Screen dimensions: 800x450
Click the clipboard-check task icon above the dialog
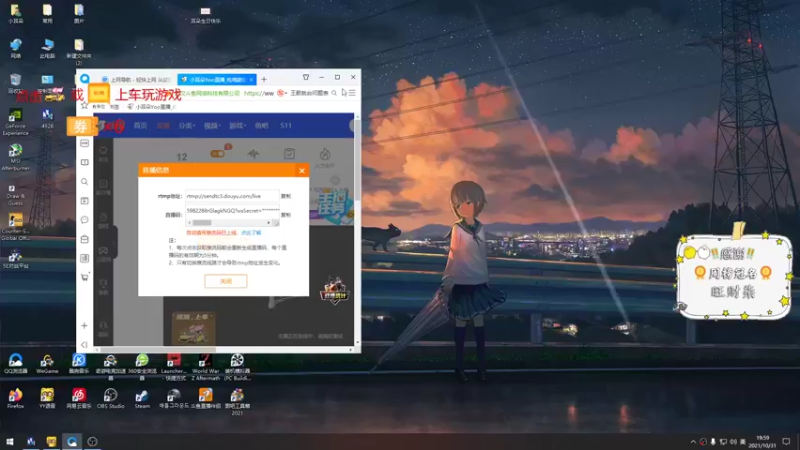pyautogui.click(x=289, y=154)
